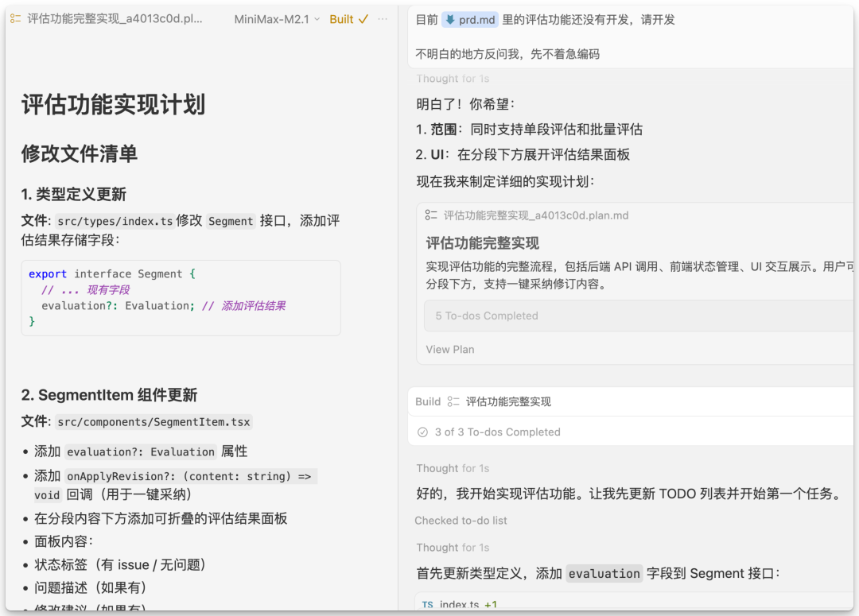Expand the first Thought for 1s entry
Viewport: 859px width, 616px height.
pos(453,78)
